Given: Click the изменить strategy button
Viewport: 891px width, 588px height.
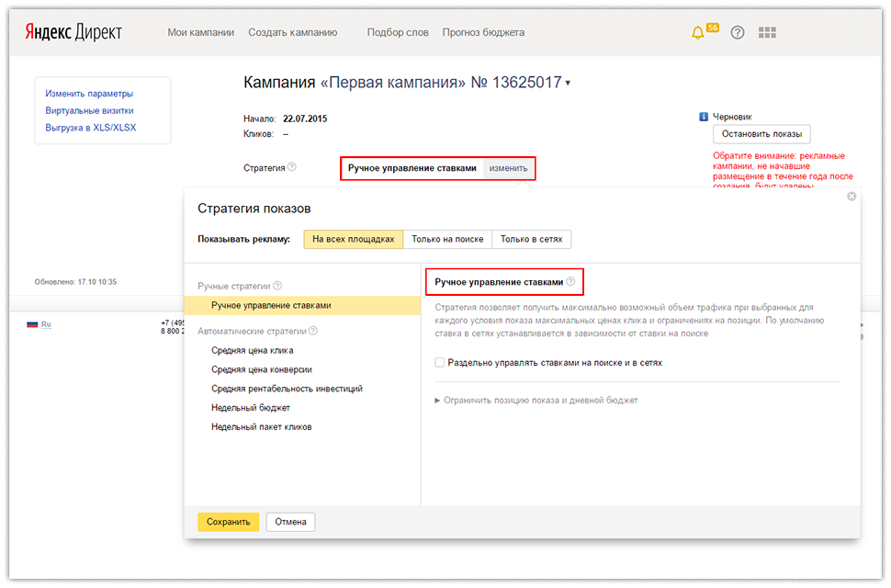Looking at the screenshot, I should point(508,168).
